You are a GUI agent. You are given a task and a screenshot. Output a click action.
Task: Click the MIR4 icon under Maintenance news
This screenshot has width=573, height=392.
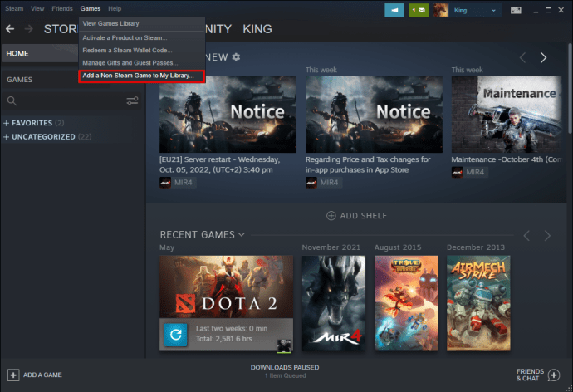(x=457, y=172)
